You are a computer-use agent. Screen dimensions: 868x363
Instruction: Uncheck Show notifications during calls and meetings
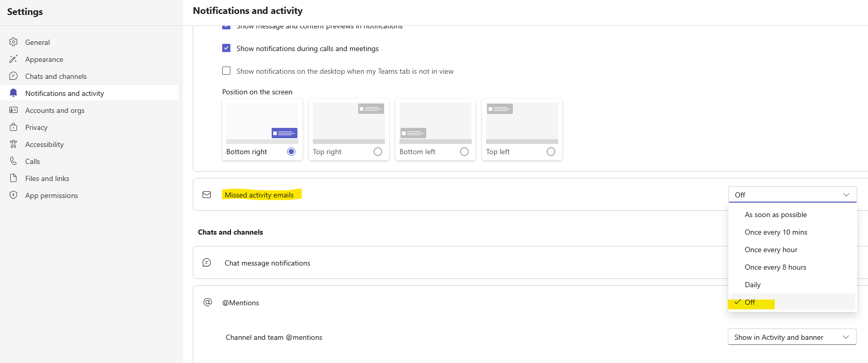pyautogui.click(x=226, y=48)
